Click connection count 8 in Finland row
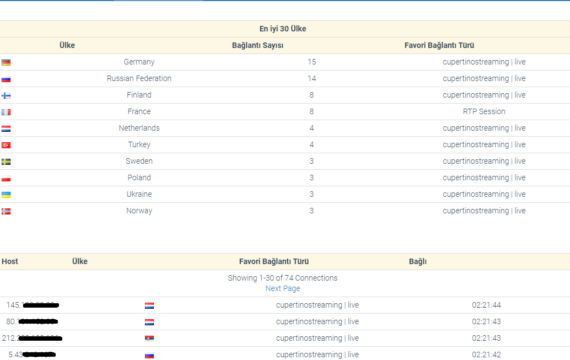This screenshot has width=570, height=360. [312, 95]
